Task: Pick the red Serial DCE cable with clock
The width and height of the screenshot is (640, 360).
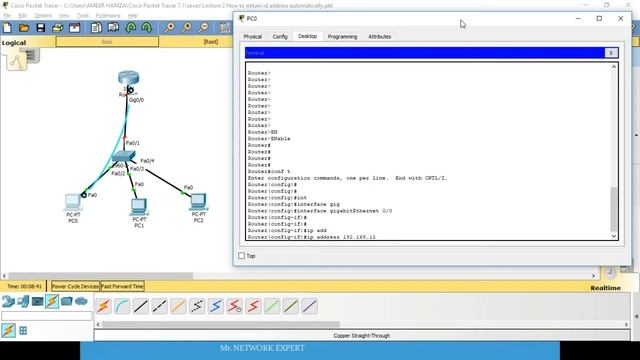Action: tap(235, 306)
